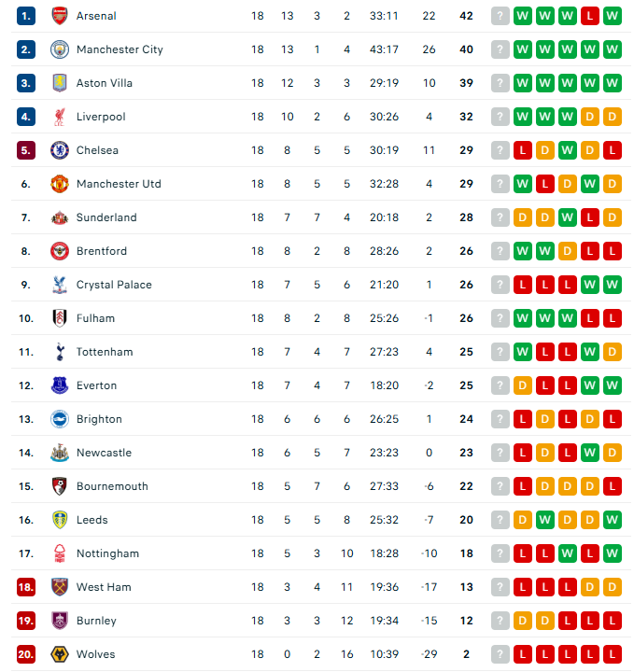Click the West Ham club crest

(x=60, y=587)
